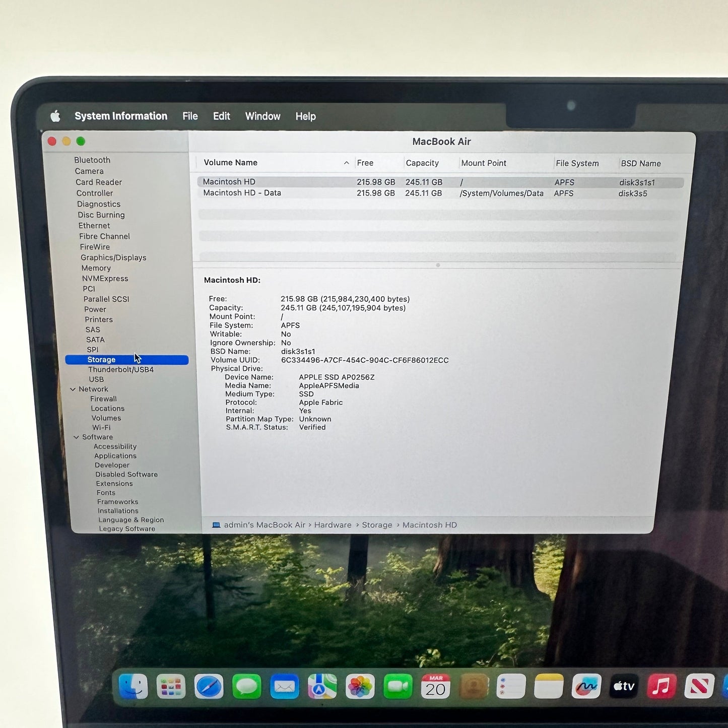Screen dimensions: 728x728
Task: Select the Macintosh HD volume row
Action: click(440, 182)
